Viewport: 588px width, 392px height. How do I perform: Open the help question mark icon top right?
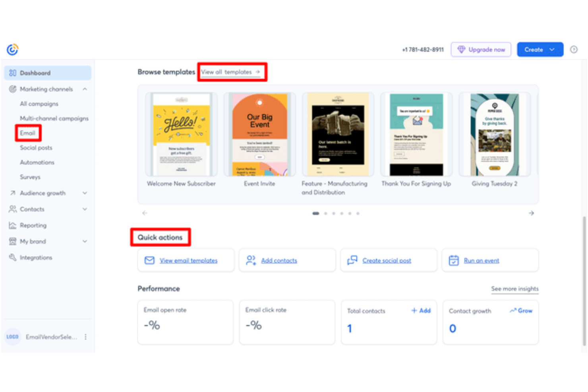click(x=574, y=49)
